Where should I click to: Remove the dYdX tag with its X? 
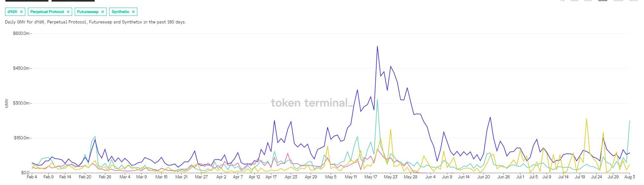point(21,12)
